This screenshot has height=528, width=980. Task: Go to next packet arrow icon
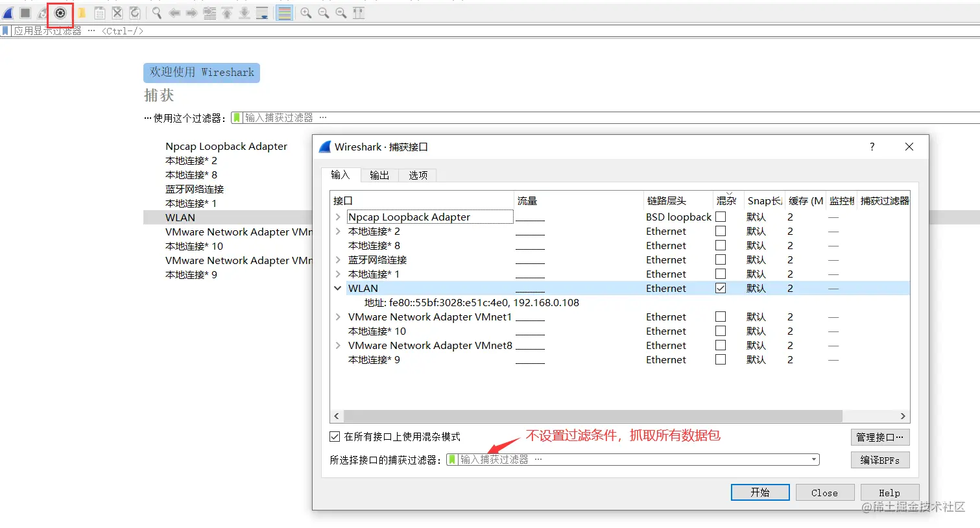point(191,13)
